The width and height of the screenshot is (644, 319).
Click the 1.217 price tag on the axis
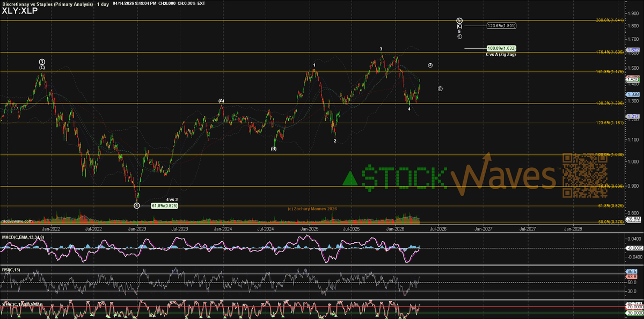click(632, 116)
